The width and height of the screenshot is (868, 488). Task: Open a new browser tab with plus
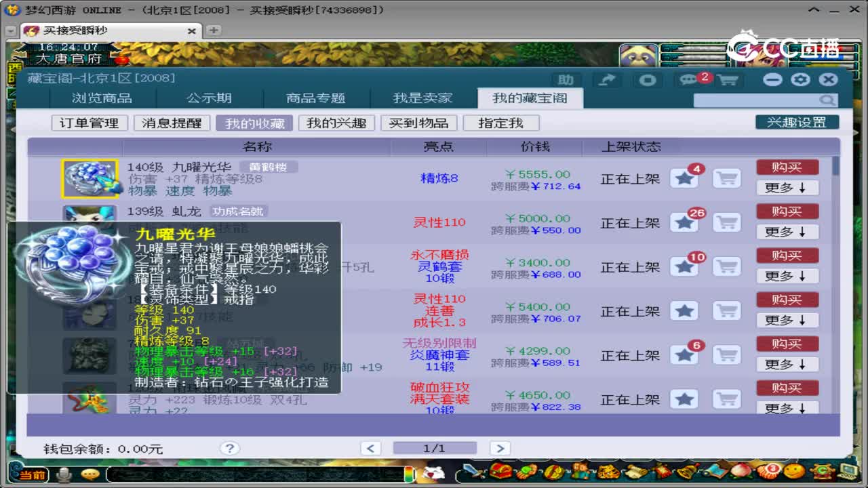pos(213,30)
